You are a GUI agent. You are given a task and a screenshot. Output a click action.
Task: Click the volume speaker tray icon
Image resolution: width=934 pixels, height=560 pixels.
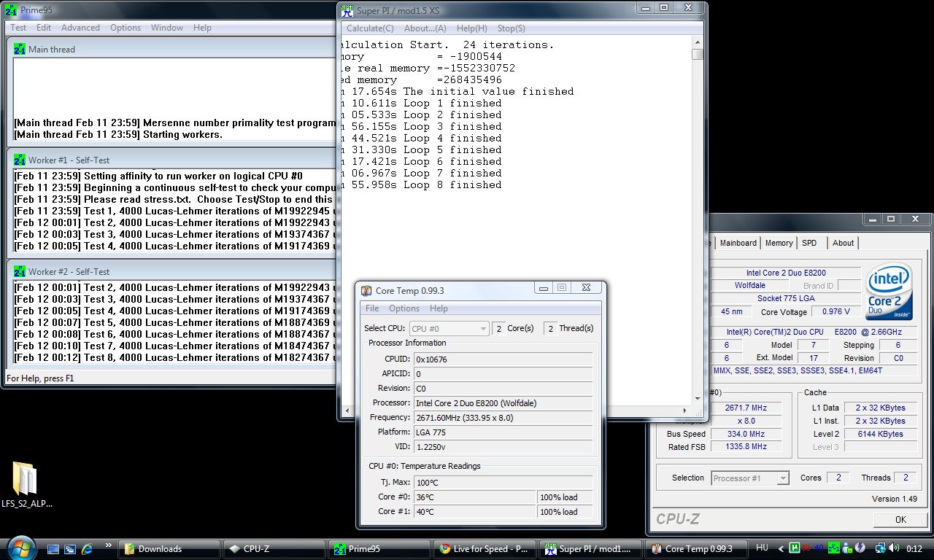pyautogui.click(x=894, y=548)
